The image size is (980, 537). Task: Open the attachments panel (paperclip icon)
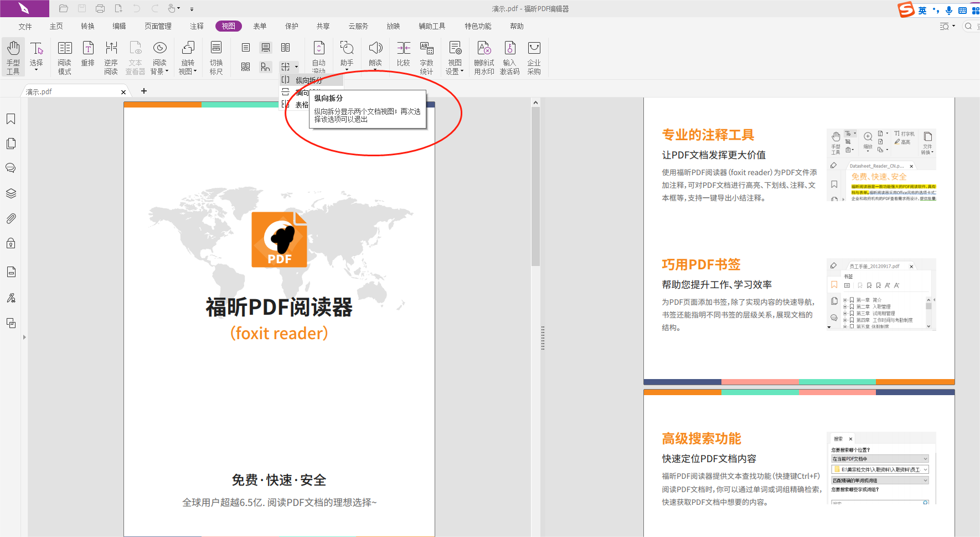[x=11, y=218]
